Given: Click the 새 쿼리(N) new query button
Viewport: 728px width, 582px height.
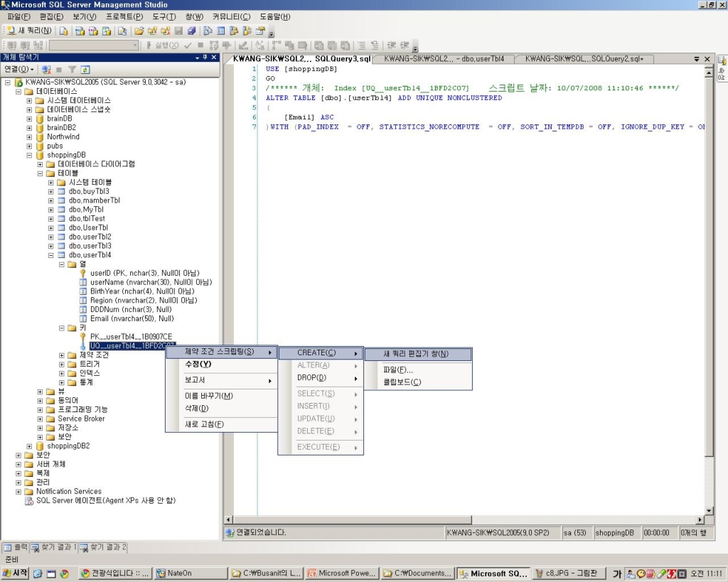Looking at the screenshot, I should (x=30, y=31).
